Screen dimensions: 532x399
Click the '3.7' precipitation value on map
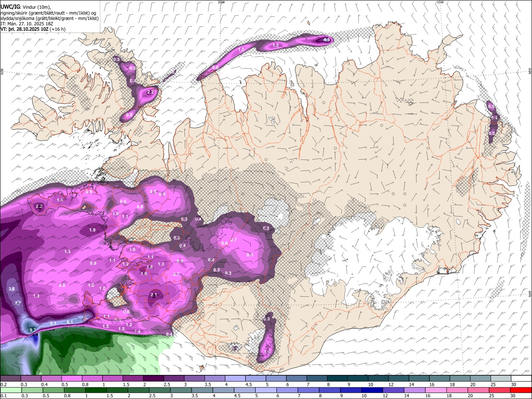pos(18,303)
